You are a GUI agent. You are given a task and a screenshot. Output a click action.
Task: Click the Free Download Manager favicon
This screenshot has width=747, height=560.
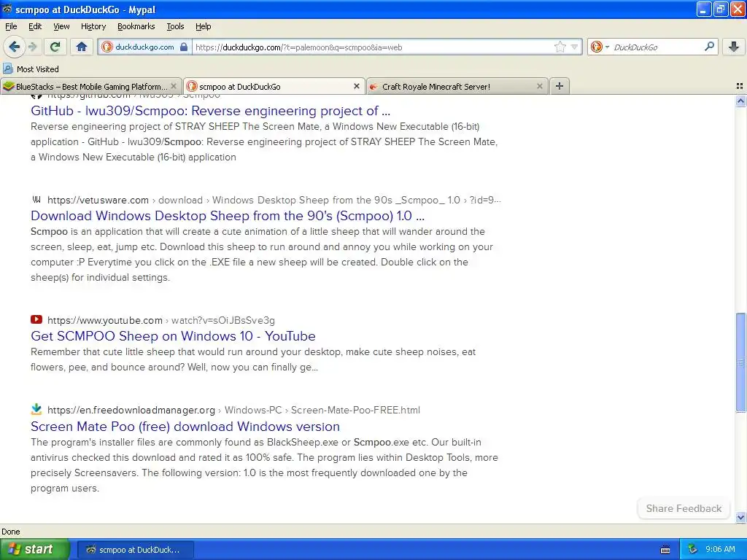tap(36, 409)
